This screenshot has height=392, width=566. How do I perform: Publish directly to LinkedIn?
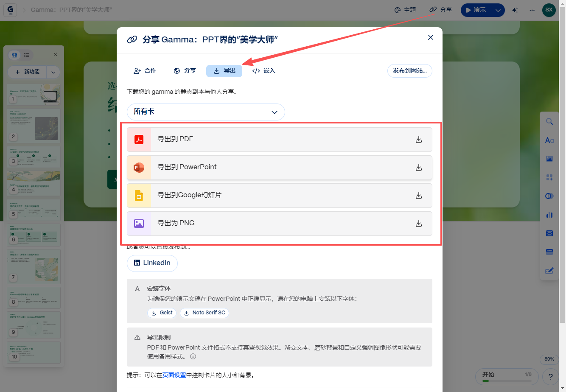click(x=152, y=263)
